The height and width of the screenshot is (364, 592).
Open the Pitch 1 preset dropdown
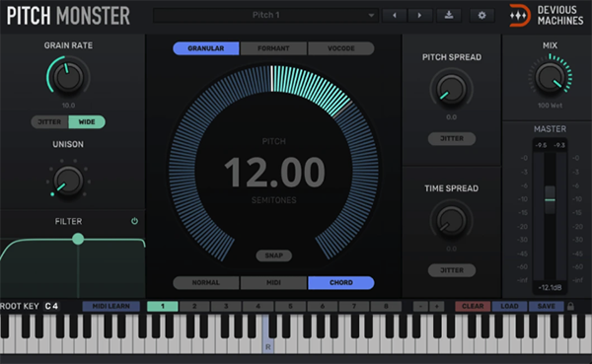(265, 16)
